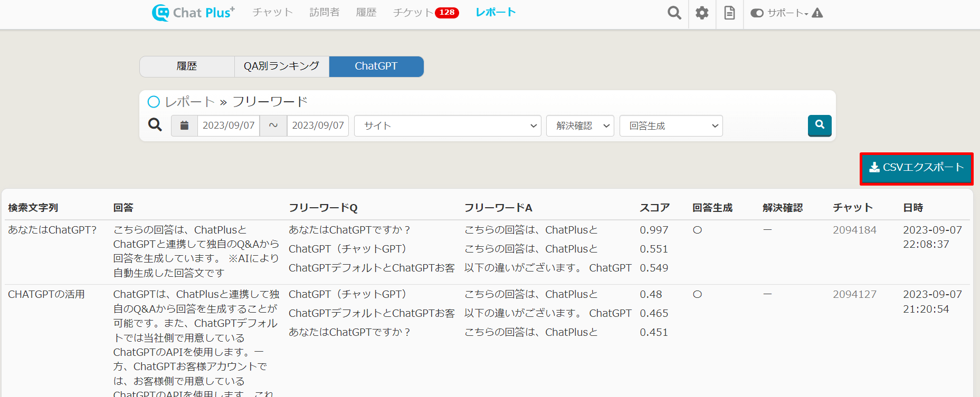Click the CSVエクスポート button
Image resolution: width=980 pixels, height=397 pixels.
[x=916, y=168]
